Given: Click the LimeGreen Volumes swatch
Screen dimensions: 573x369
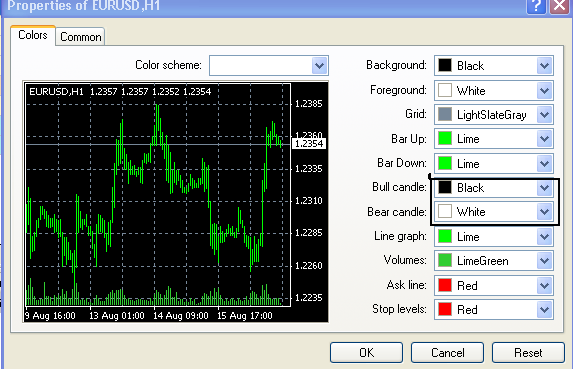Looking at the screenshot, I should click(445, 260).
